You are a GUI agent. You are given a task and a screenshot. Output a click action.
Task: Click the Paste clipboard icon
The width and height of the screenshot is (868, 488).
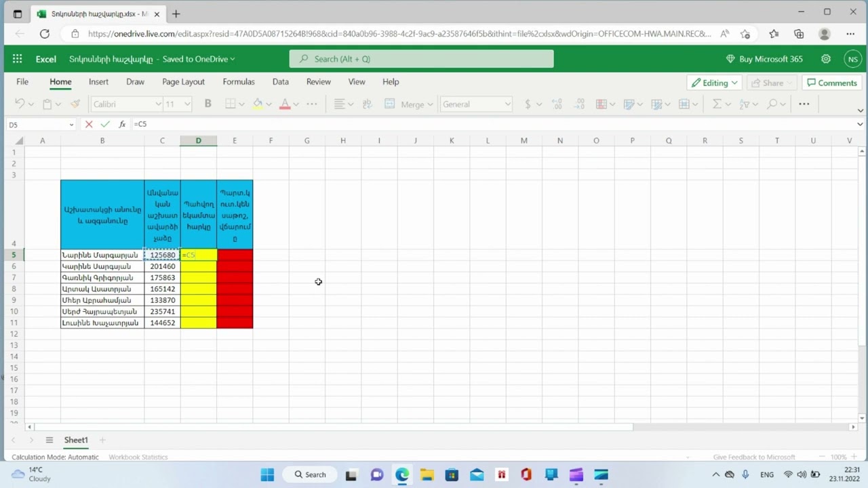[47, 104]
